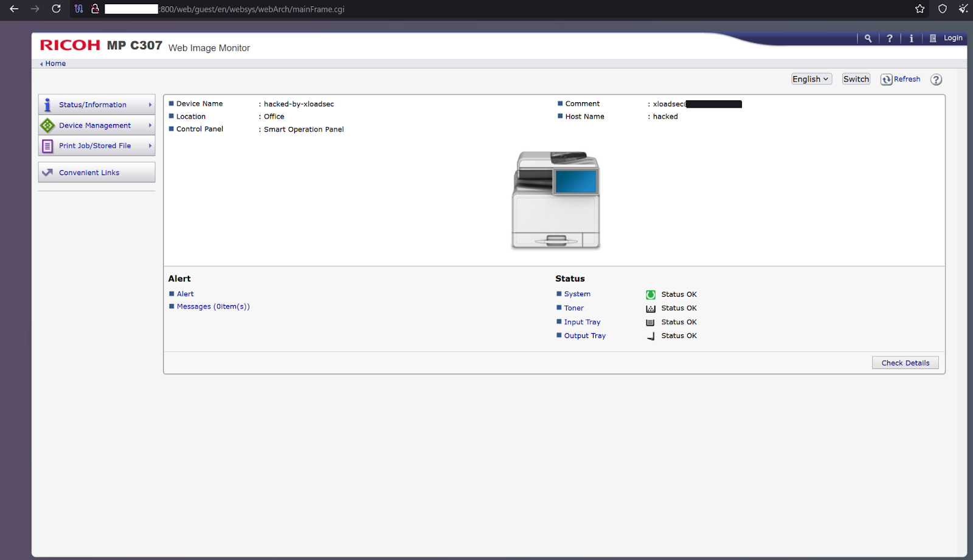
Task: Open Convenient Links
Action: tap(97, 173)
